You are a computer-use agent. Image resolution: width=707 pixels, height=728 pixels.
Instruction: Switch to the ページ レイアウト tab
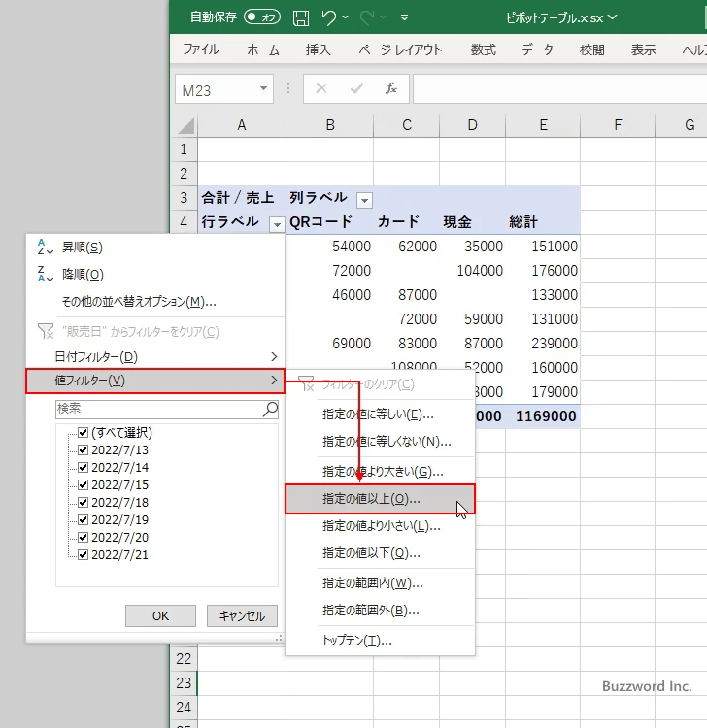pyautogui.click(x=400, y=50)
